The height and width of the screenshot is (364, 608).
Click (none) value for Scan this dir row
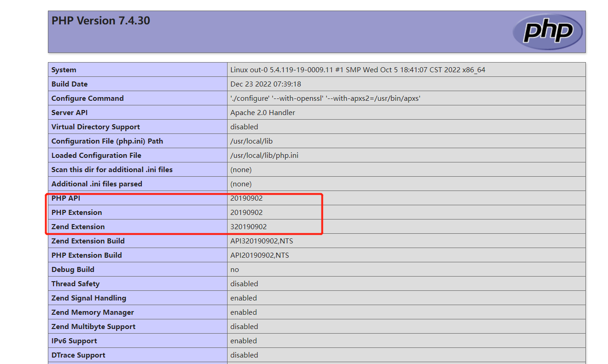[x=241, y=170]
